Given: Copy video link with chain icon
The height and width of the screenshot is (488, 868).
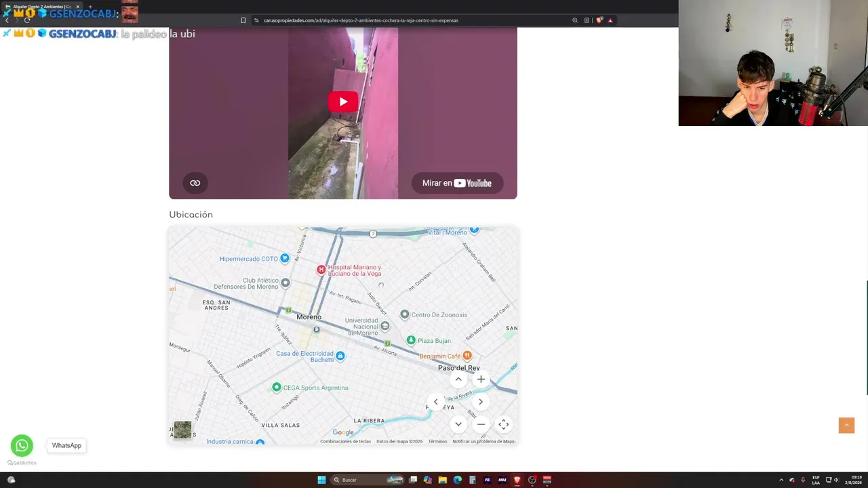Looking at the screenshot, I should pos(195,183).
